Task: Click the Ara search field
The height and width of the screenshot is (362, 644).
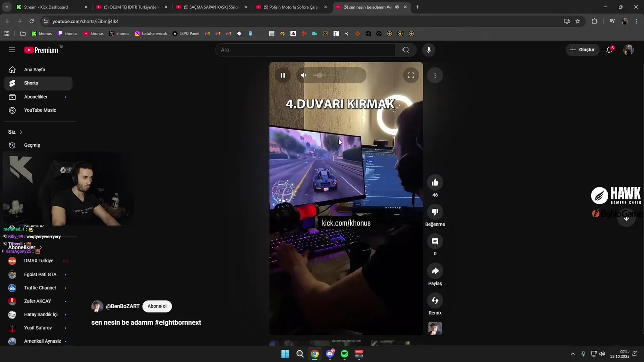Action: (305, 50)
